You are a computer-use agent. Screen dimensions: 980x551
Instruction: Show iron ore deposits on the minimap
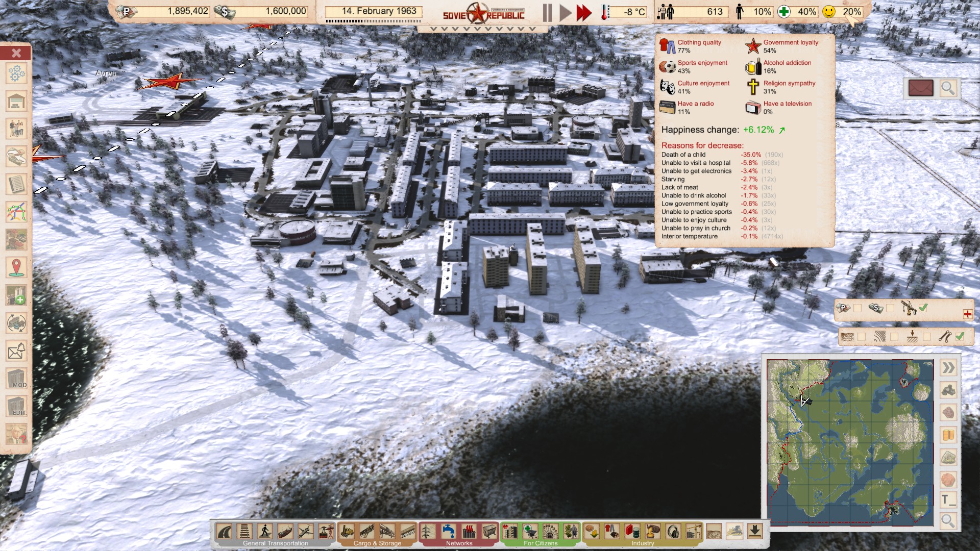pyautogui.click(x=948, y=412)
